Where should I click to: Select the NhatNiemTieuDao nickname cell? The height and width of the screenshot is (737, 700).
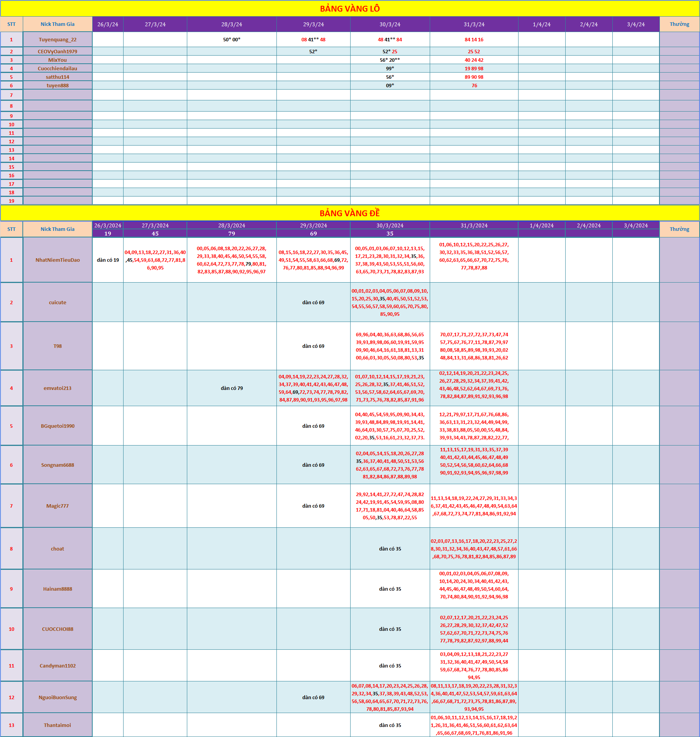pyautogui.click(x=58, y=260)
